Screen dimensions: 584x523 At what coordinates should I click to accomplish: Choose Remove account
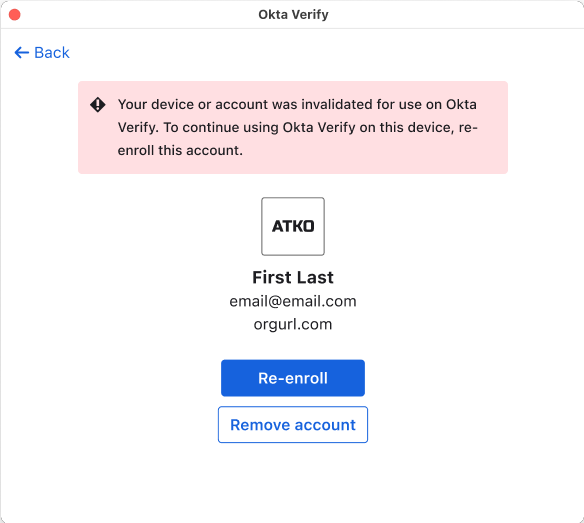pos(293,425)
